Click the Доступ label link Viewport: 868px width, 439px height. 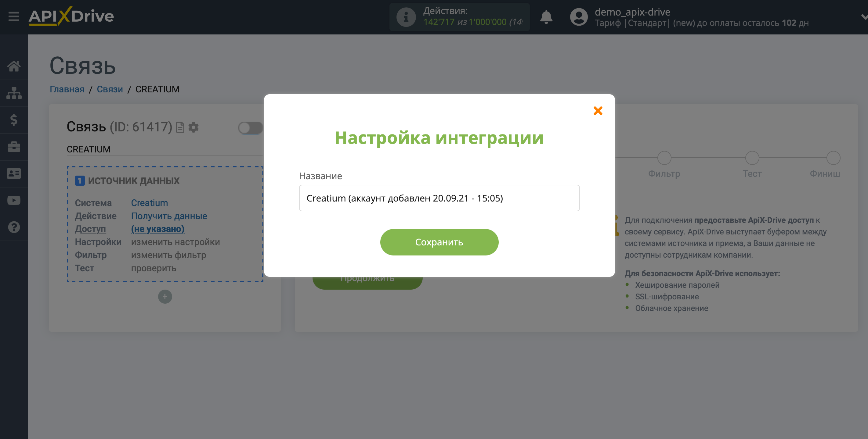(x=90, y=229)
